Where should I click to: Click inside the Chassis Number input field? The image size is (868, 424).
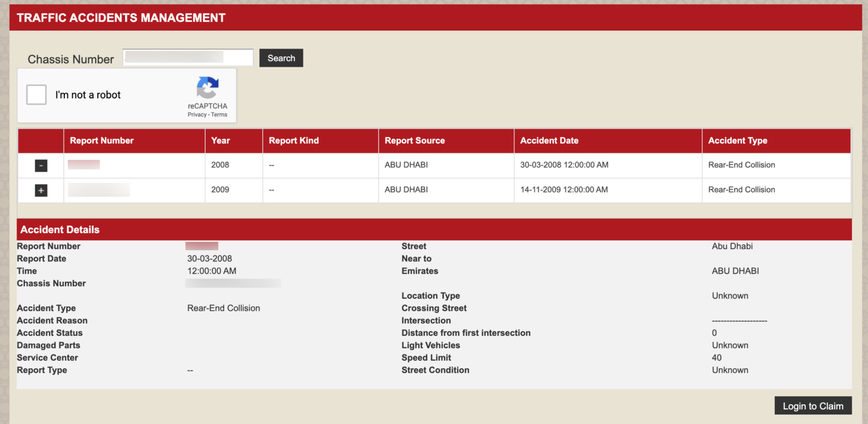[x=187, y=57]
